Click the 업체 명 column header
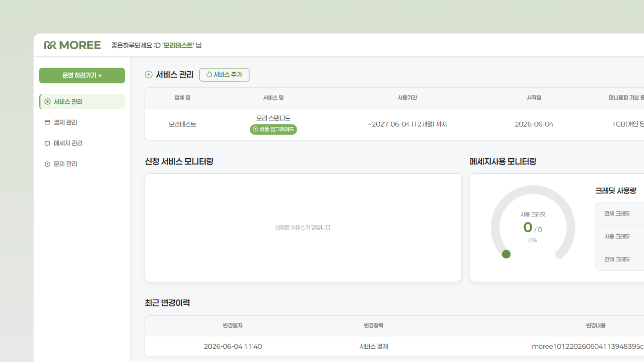The height and width of the screenshot is (362, 644). (x=182, y=98)
